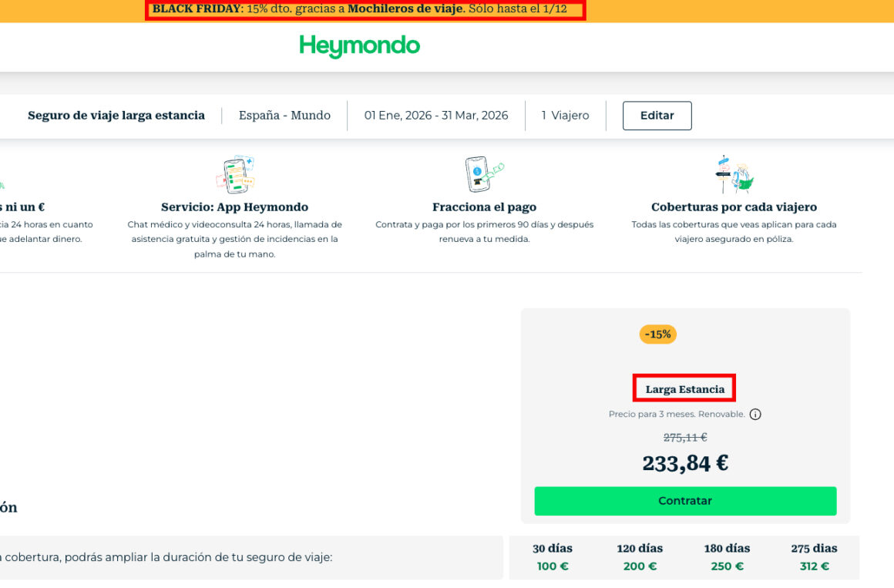Open the info icon beside Renovable
Image resolution: width=894 pixels, height=588 pixels.
coord(755,415)
